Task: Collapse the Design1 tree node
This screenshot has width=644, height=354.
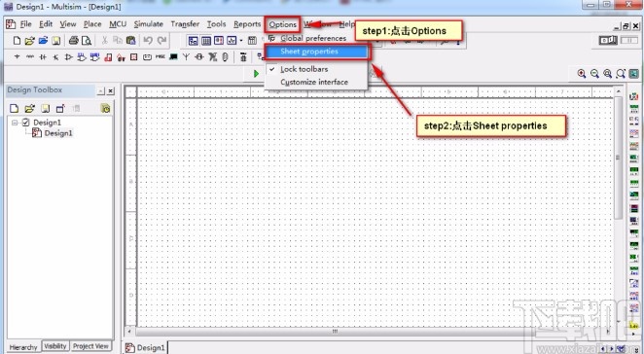Action: (x=15, y=123)
